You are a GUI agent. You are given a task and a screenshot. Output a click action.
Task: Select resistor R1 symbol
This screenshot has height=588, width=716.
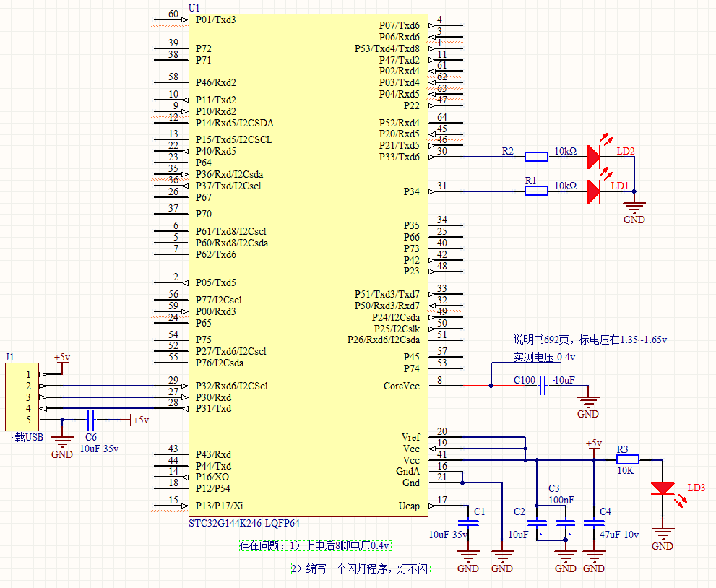point(536,191)
